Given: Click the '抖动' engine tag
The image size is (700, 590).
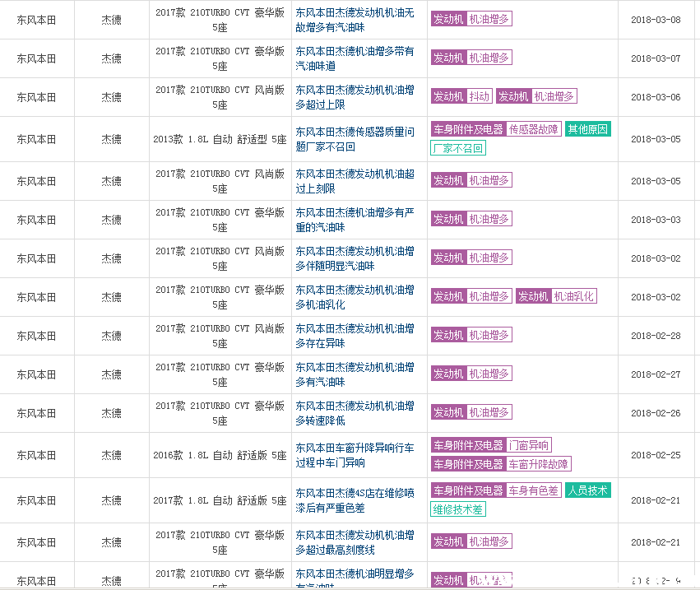Looking at the screenshot, I should tap(479, 96).
